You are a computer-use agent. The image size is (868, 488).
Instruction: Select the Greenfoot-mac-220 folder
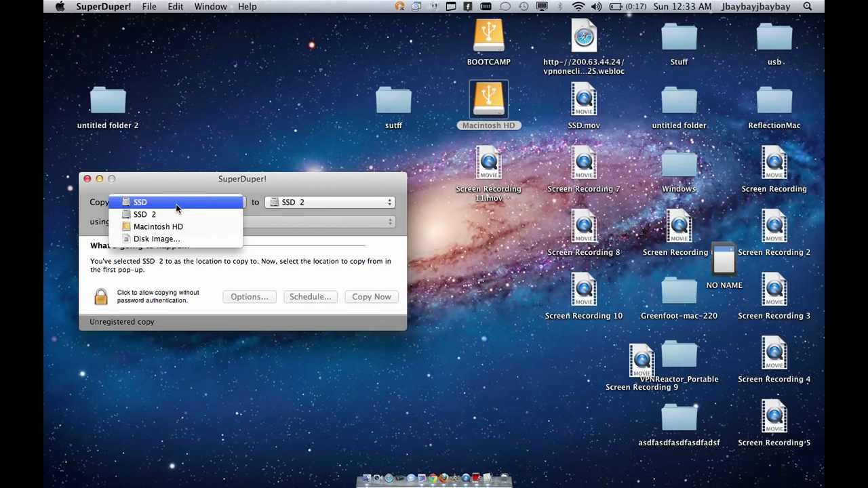pyautogui.click(x=679, y=291)
